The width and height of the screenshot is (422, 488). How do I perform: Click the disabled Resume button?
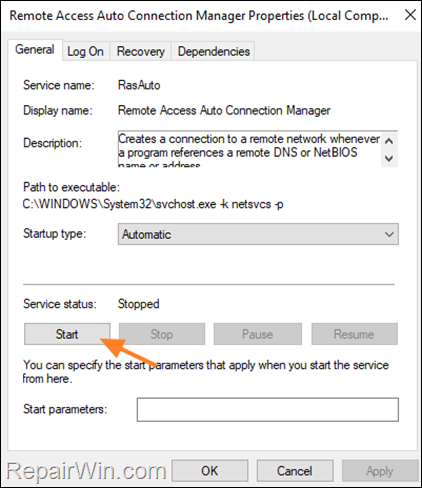[354, 334]
